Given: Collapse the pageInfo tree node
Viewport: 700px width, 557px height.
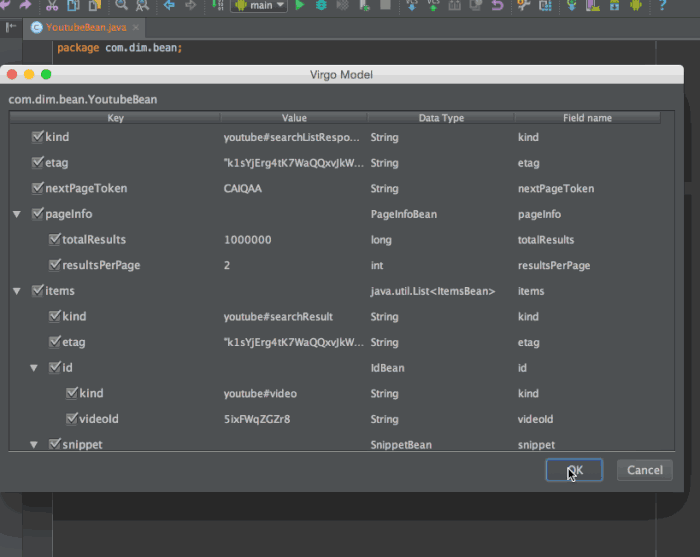Looking at the screenshot, I should click(17, 214).
